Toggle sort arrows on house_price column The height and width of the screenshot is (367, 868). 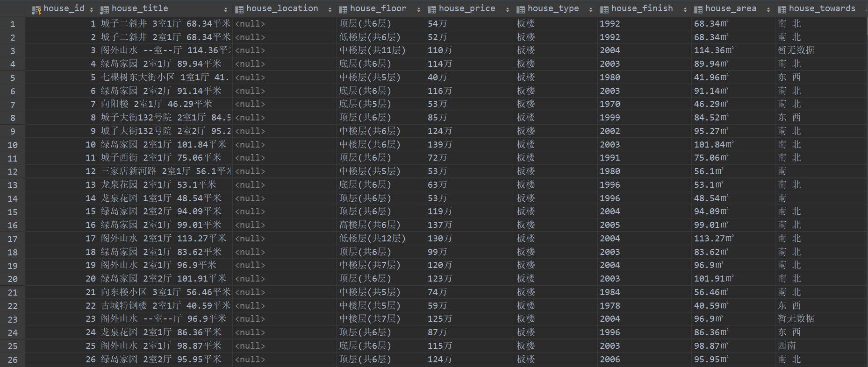(x=508, y=9)
